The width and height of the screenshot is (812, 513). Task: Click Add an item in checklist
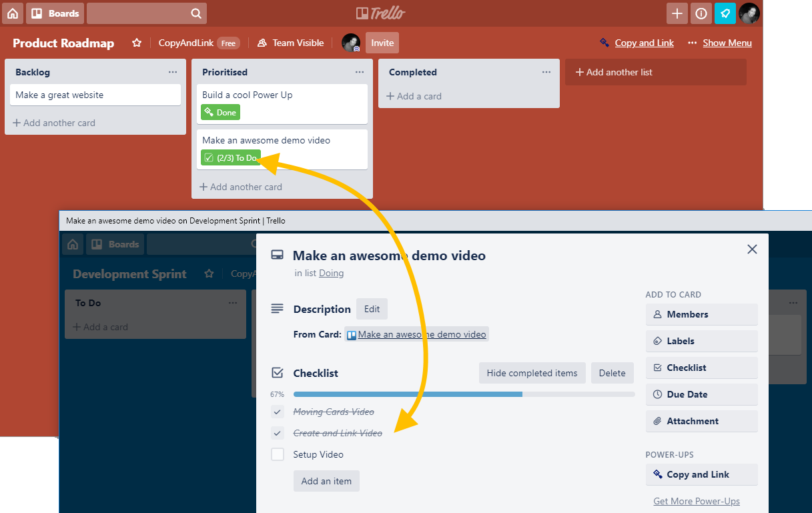click(326, 481)
